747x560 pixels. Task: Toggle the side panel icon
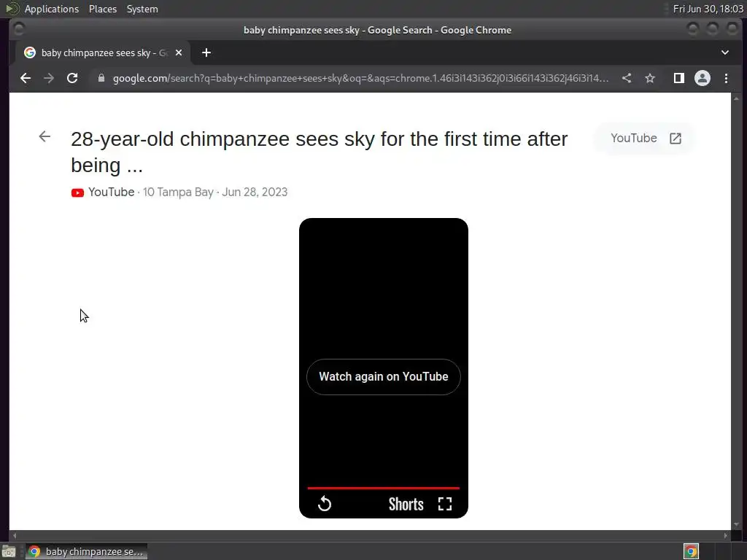[x=679, y=78]
